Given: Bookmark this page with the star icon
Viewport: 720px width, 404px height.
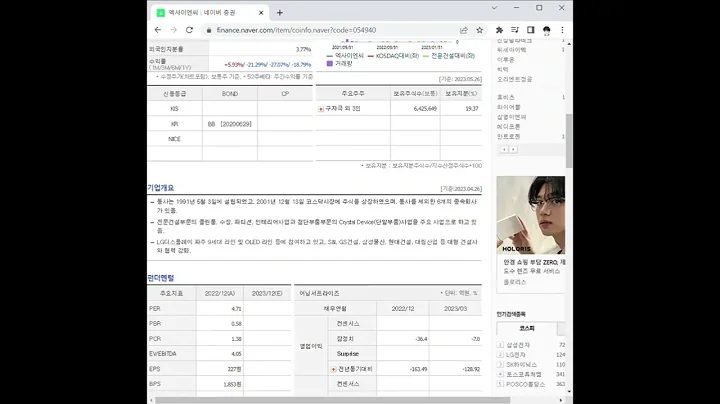Looking at the screenshot, I should pos(479,30).
